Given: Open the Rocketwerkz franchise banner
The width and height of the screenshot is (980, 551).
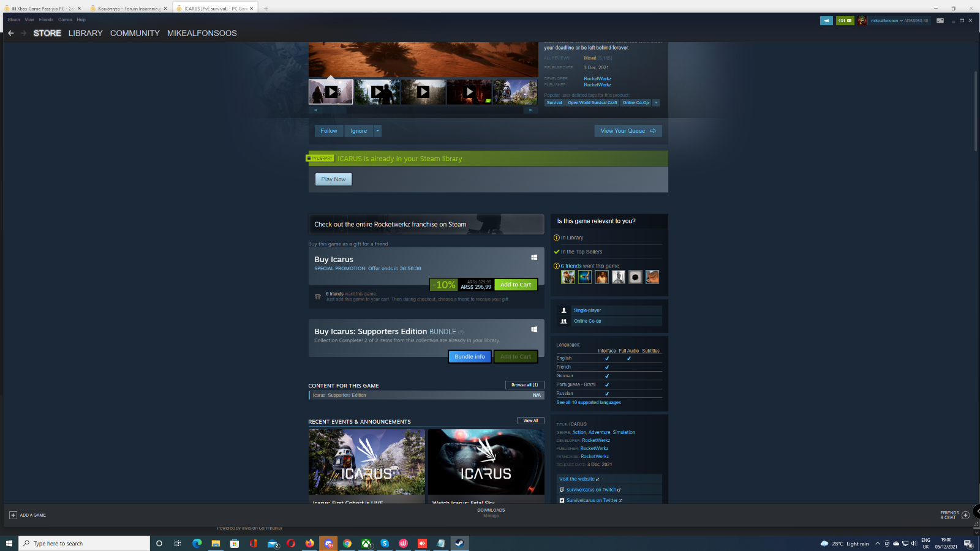Looking at the screenshot, I should click(426, 224).
